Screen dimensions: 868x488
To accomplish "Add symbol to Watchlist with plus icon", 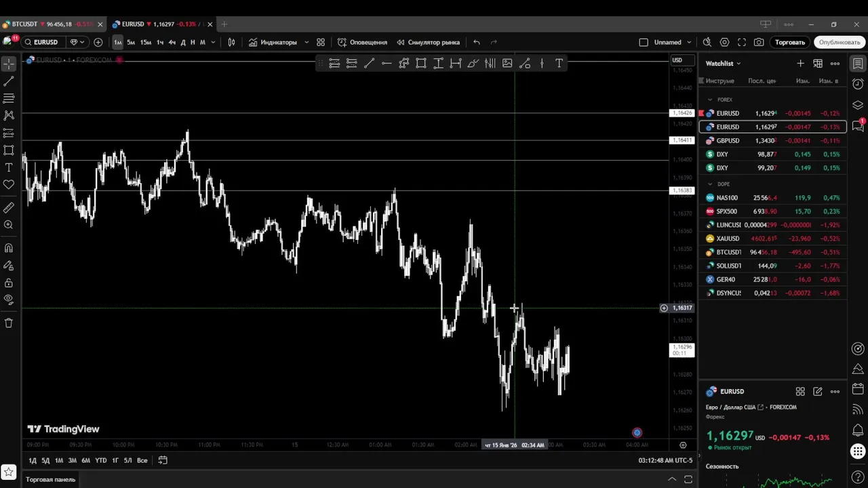I will (800, 63).
